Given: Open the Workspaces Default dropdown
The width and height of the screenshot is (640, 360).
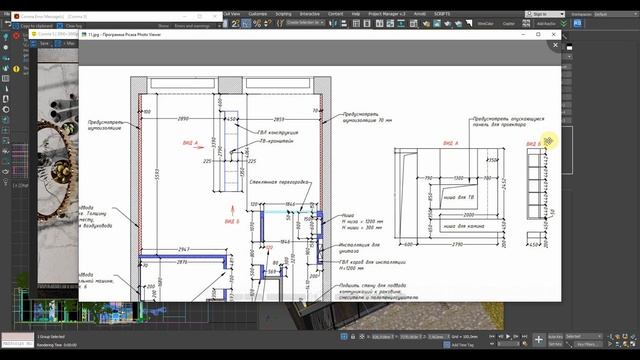Looking at the screenshot, I should pos(616,14).
